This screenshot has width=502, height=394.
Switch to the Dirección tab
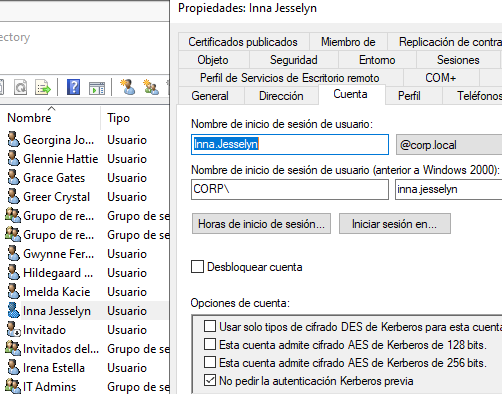(281, 96)
